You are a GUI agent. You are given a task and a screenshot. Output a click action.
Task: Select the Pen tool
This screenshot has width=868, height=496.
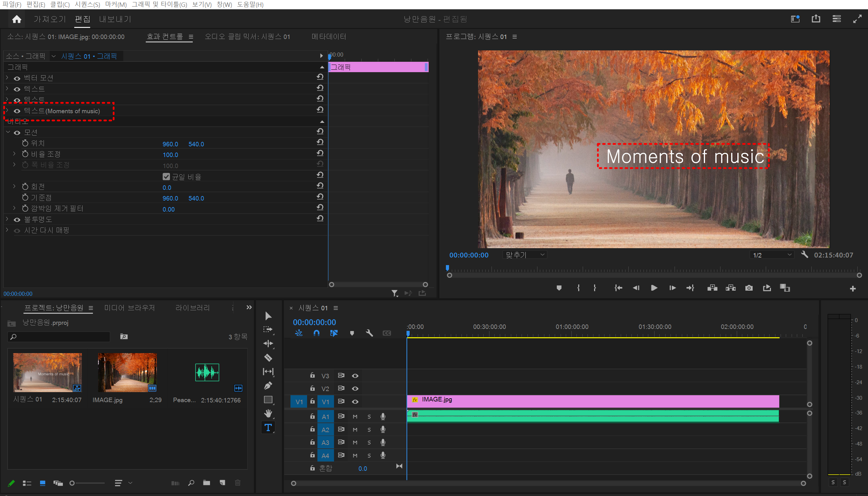tap(268, 386)
